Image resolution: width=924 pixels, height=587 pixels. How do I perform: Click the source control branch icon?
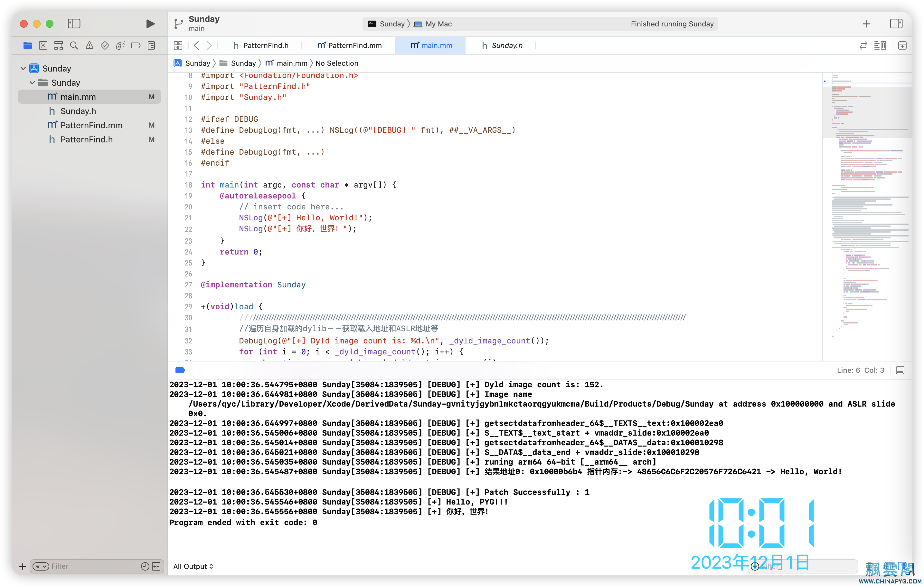point(178,24)
